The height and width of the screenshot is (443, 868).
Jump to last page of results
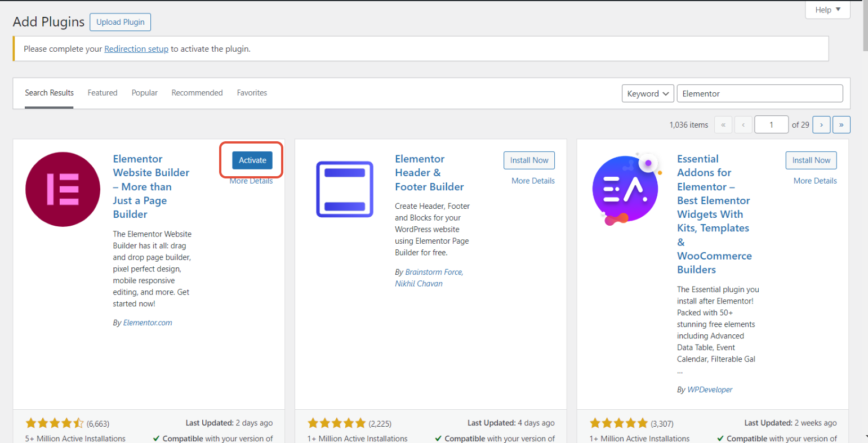click(842, 125)
